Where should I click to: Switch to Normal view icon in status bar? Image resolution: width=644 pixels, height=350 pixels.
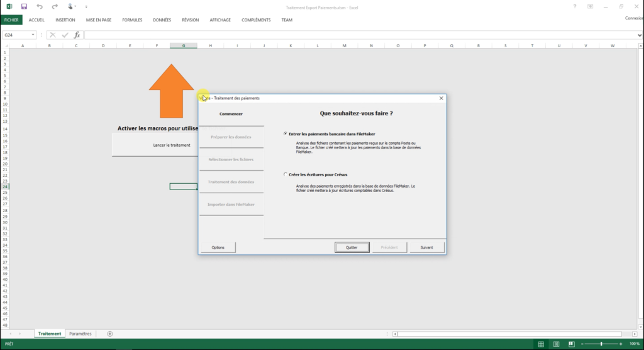[x=541, y=344]
